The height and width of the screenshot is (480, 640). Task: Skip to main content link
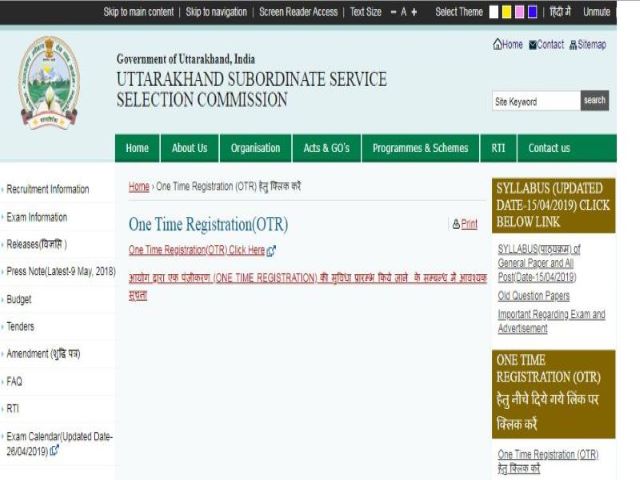coord(138,12)
